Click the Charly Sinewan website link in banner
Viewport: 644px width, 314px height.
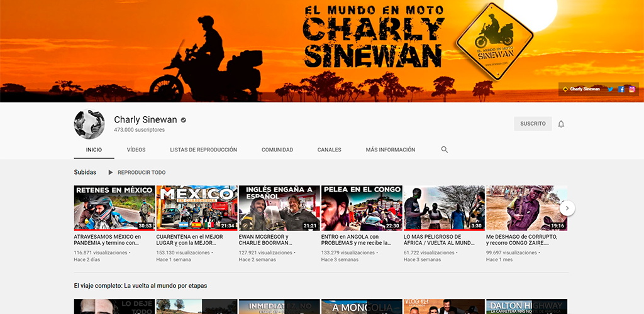pyautogui.click(x=581, y=89)
